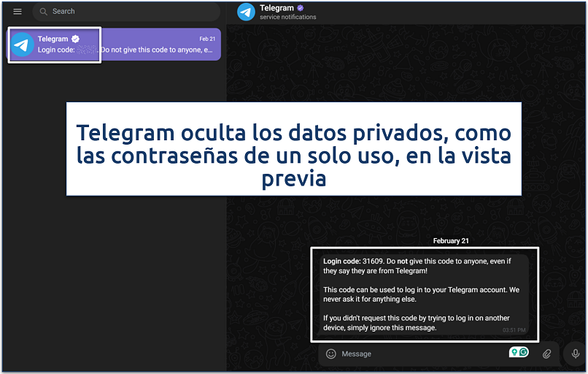Click verified checkmark in the chat header
588x374 pixels.
pyautogui.click(x=301, y=8)
